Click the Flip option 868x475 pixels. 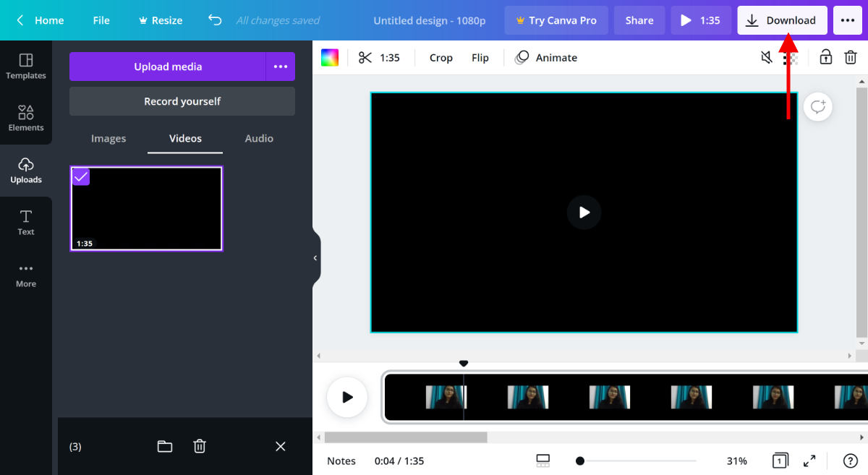480,58
